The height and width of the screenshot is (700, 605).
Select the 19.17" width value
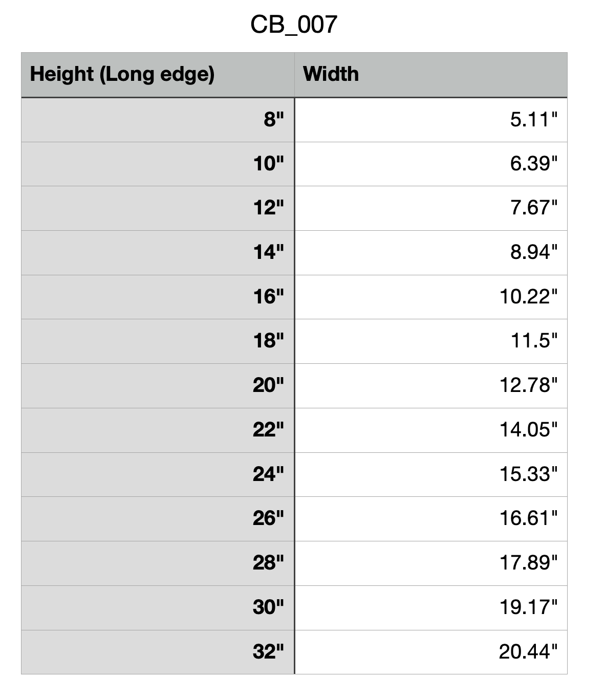pos(528,607)
